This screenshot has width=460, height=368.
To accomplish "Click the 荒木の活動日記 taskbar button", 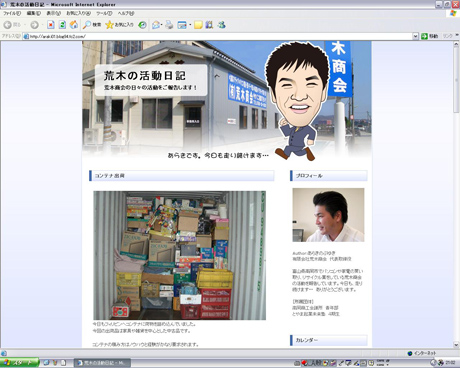I will click(102, 363).
